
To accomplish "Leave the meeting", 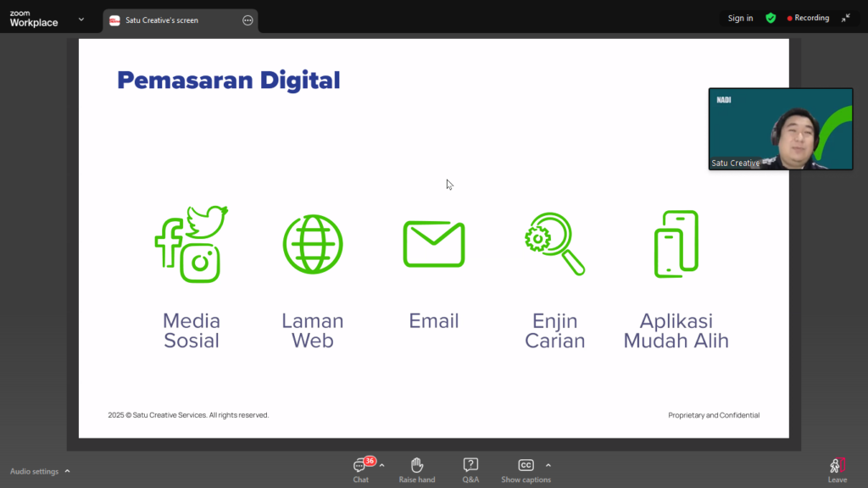I will (x=837, y=469).
